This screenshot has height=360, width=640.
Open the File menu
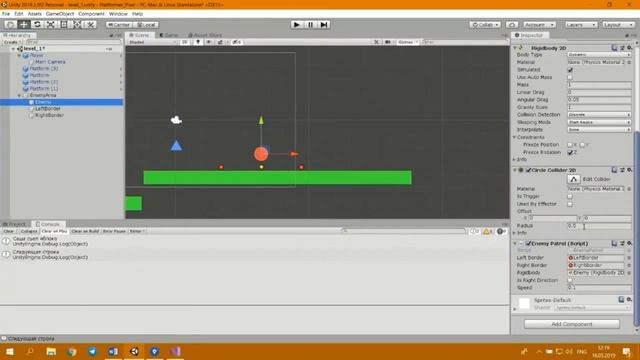point(6,13)
